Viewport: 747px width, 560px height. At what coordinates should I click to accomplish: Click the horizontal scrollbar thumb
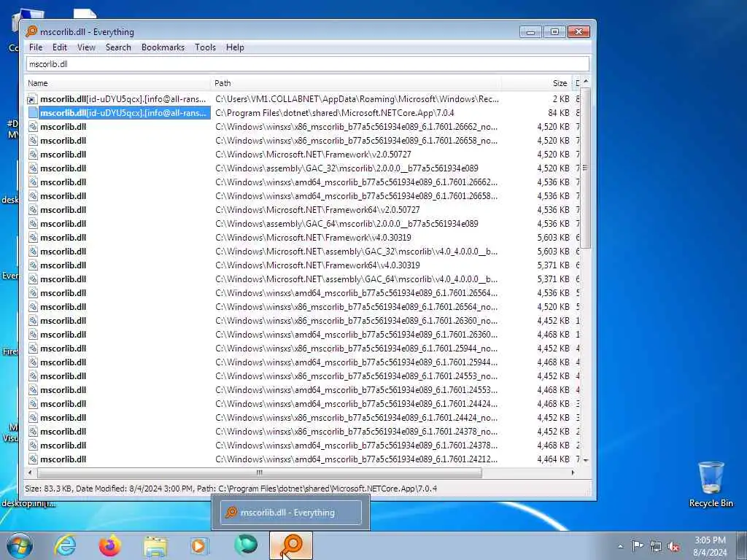[x=260, y=472]
